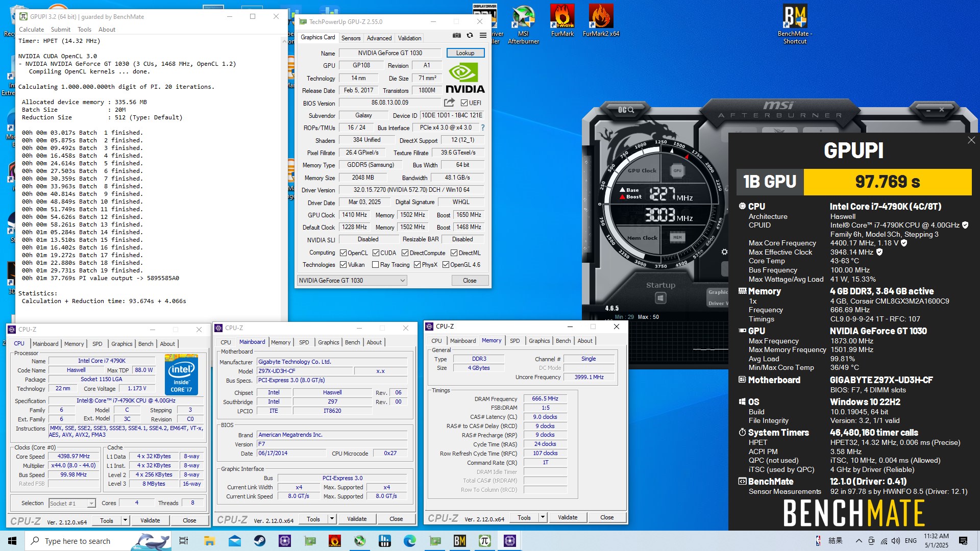Viewport: 980px width, 551px height.
Task: Show hidden system tray icons chevron
Action: pos(859,541)
